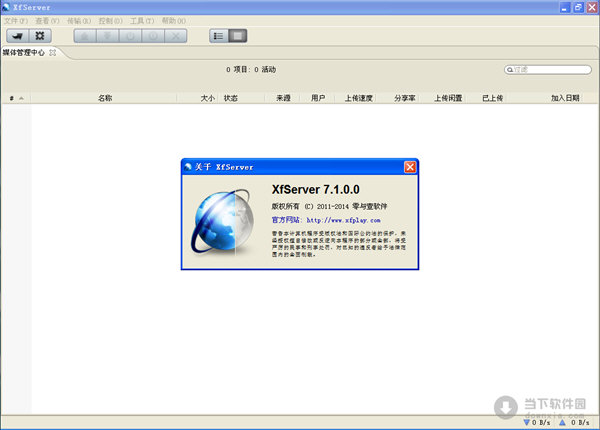Viewport: 600px width, 430px height.
Task: Click the second power-symbol button beside the X
Action: (x=153, y=36)
